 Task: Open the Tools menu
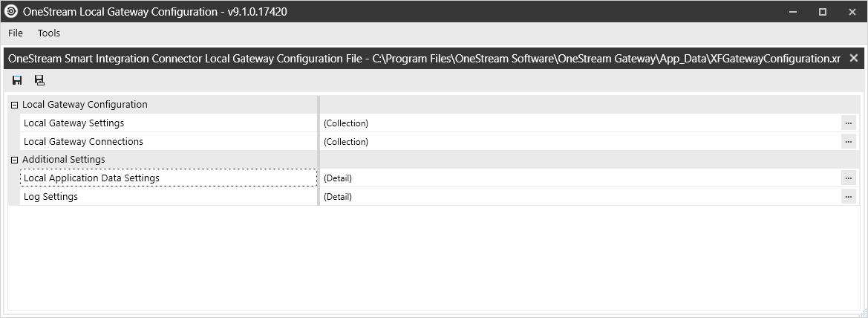tap(49, 33)
